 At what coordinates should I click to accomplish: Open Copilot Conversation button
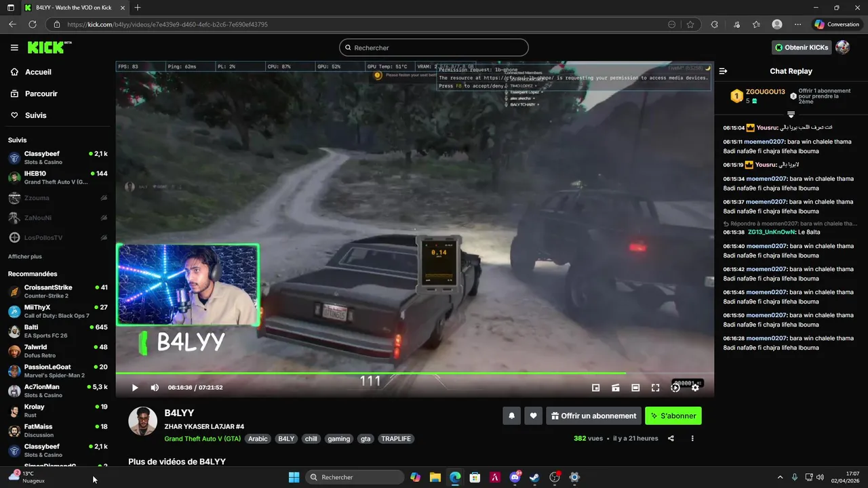pyautogui.click(x=837, y=24)
